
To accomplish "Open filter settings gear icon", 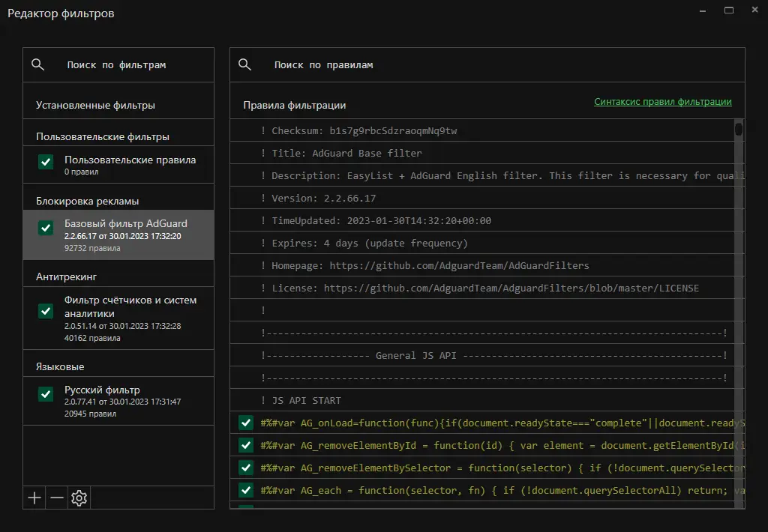I will (x=79, y=498).
